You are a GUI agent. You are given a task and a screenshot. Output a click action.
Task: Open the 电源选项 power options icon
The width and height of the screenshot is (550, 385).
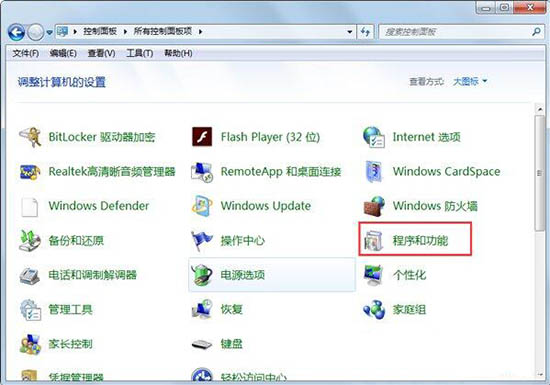(202, 275)
